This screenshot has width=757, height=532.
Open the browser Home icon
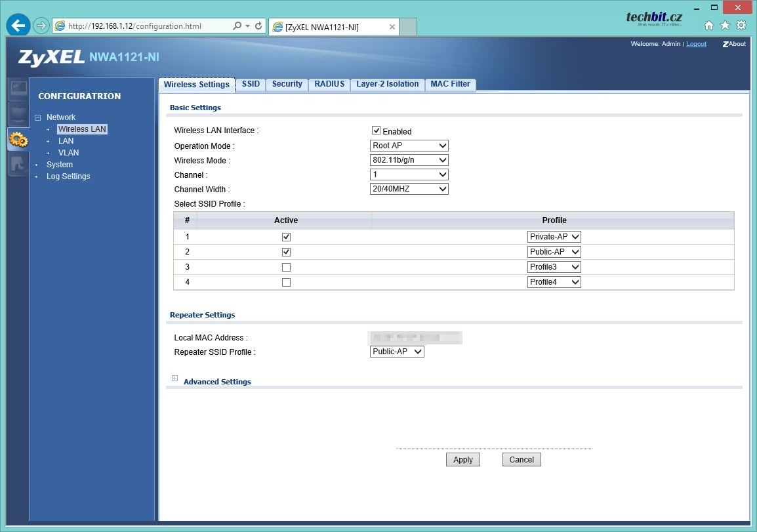point(708,26)
